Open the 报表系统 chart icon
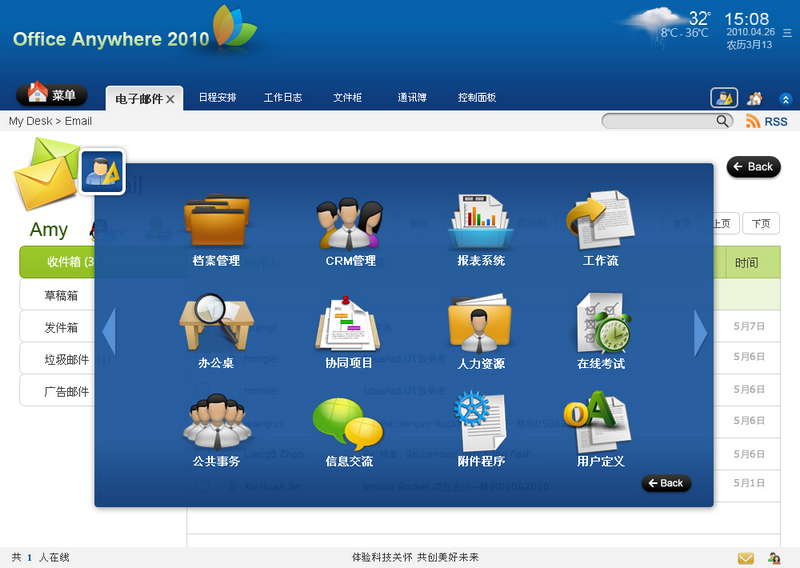This screenshot has width=800, height=568. (x=481, y=221)
